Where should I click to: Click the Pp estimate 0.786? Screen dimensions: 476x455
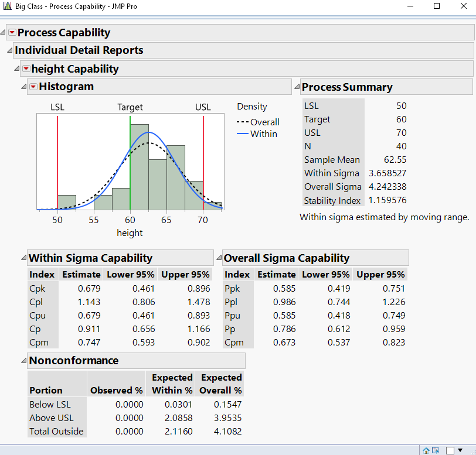(284, 329)
